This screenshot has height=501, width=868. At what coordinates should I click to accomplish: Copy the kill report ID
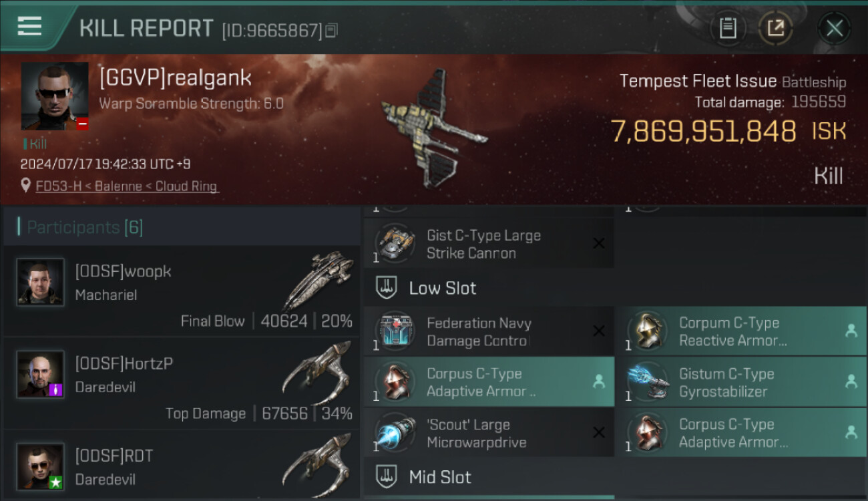coord(332,30)
